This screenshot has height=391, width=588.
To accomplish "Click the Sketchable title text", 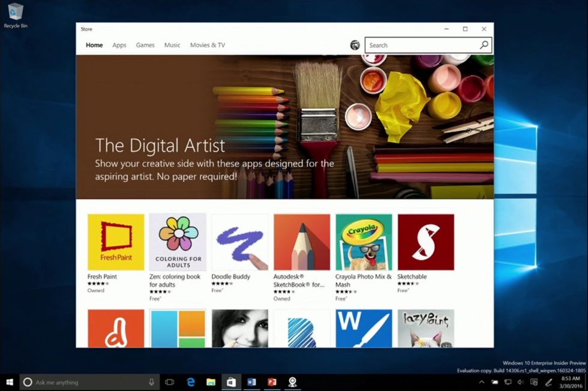I will (x=412, y=276).
